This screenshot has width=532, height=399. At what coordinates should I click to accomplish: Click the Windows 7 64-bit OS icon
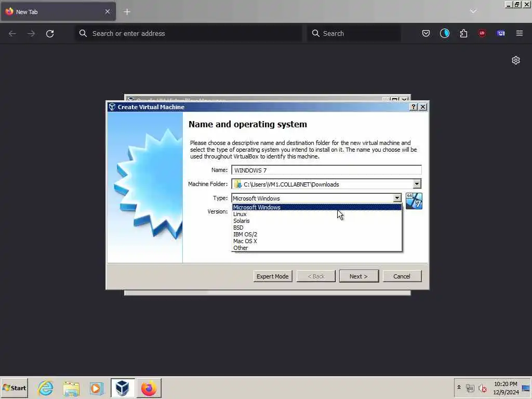tap(414, 201)
